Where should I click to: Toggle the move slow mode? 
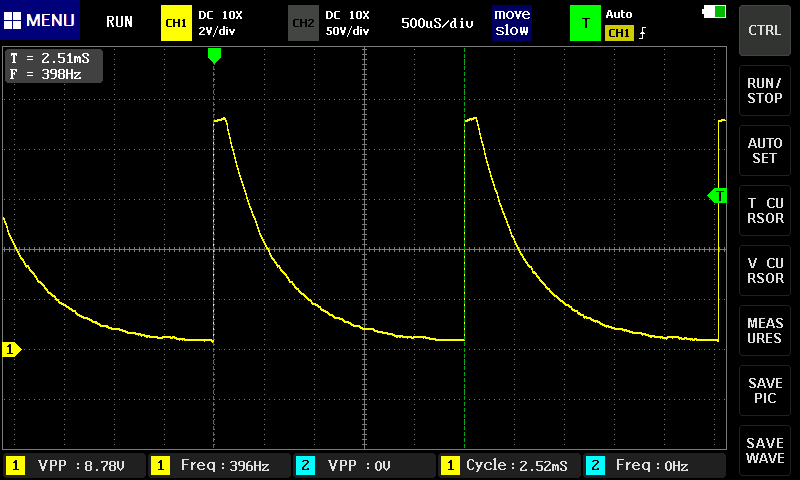[x=512, y=22]
